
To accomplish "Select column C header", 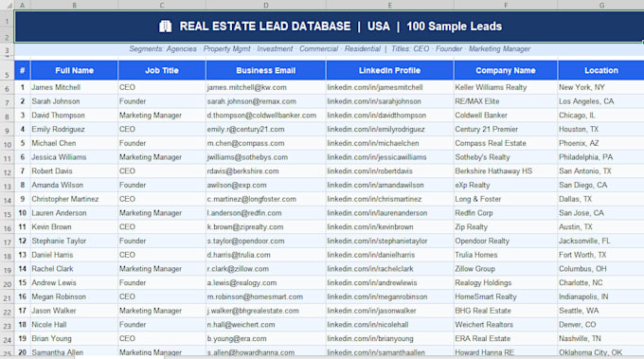I will [162, 5].
